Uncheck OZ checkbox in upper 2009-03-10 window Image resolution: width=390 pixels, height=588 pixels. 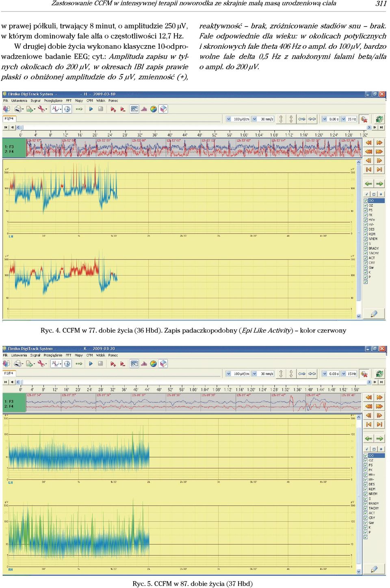(366, 205)
